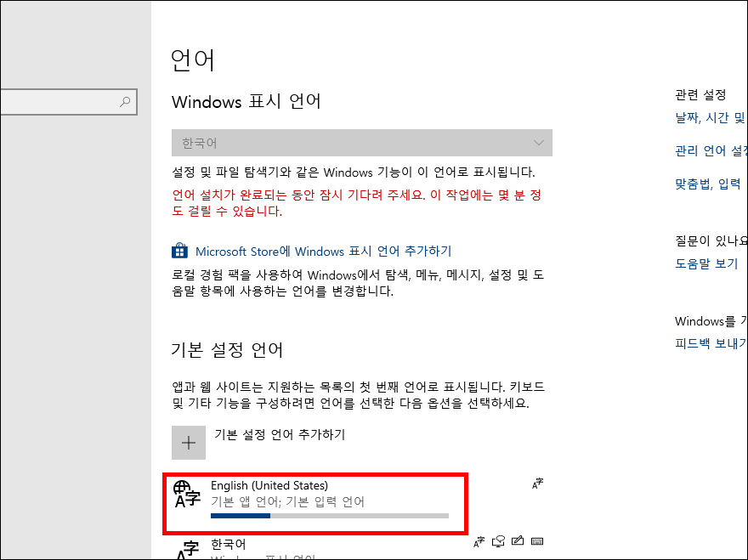Click the English (United States) language icon
Screen dimensions: 748x560
click(x=186, y=495)
